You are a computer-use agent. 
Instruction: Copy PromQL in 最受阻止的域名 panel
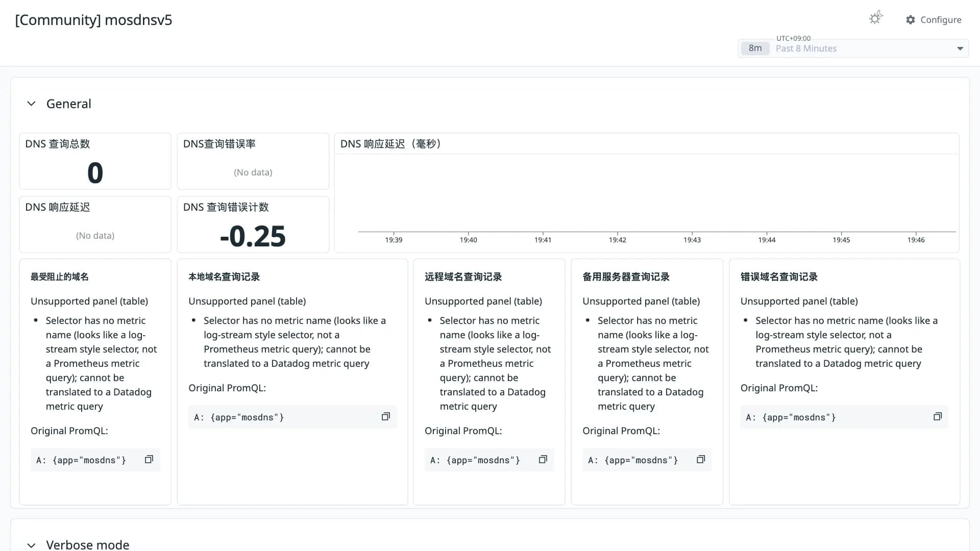149,460
